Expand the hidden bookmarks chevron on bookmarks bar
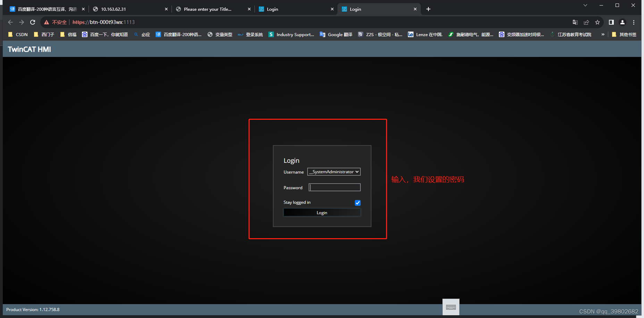644x318 pixels. (x=603, y=34)
